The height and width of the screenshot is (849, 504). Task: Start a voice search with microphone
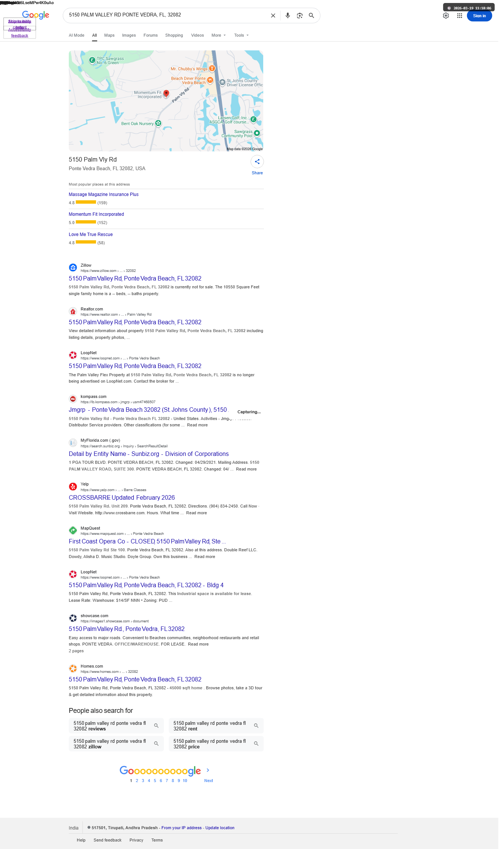point(288,16)
